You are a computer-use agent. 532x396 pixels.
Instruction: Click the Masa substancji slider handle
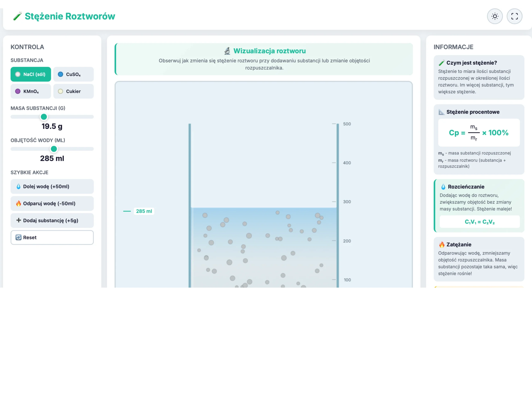pyautogui.click(x=44, y=117)
